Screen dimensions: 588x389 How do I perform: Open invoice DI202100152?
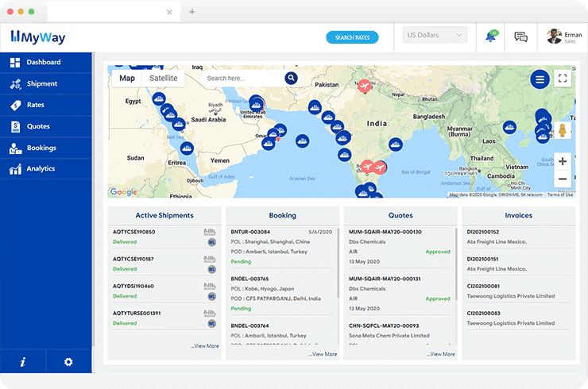coord(482,232)
